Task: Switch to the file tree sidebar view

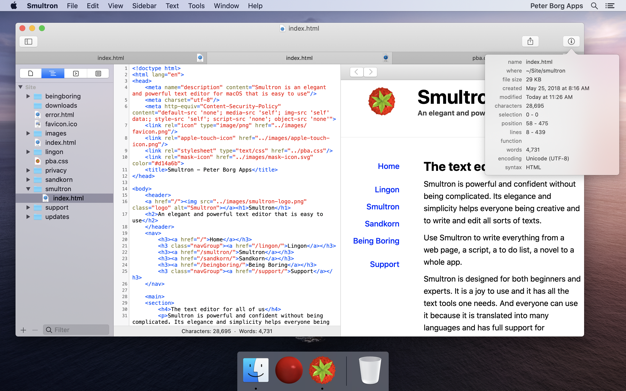Action: (53, 73)
